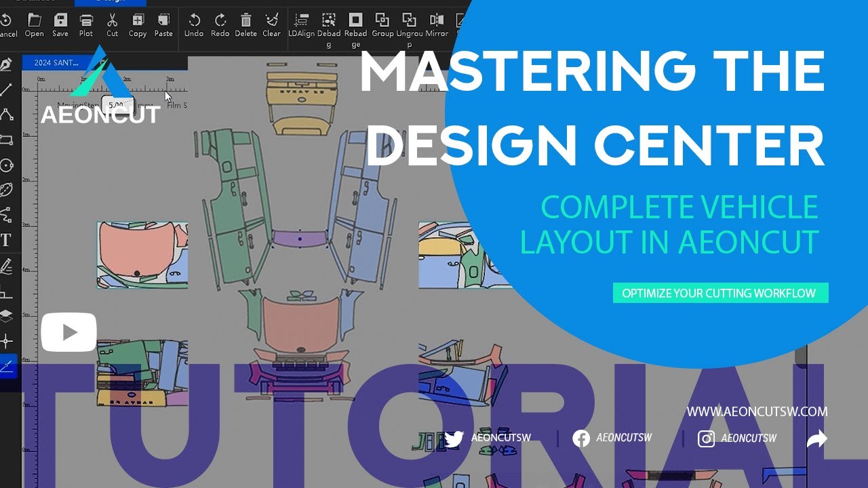Select the Polyline node tool
The image size is (868, 488).
[x=6, y=115]
